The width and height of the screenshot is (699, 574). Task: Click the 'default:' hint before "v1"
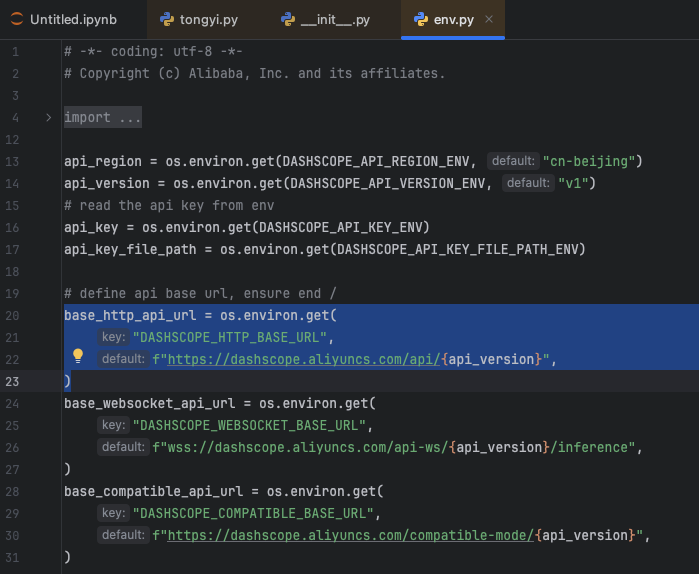[x=528, y=183]
